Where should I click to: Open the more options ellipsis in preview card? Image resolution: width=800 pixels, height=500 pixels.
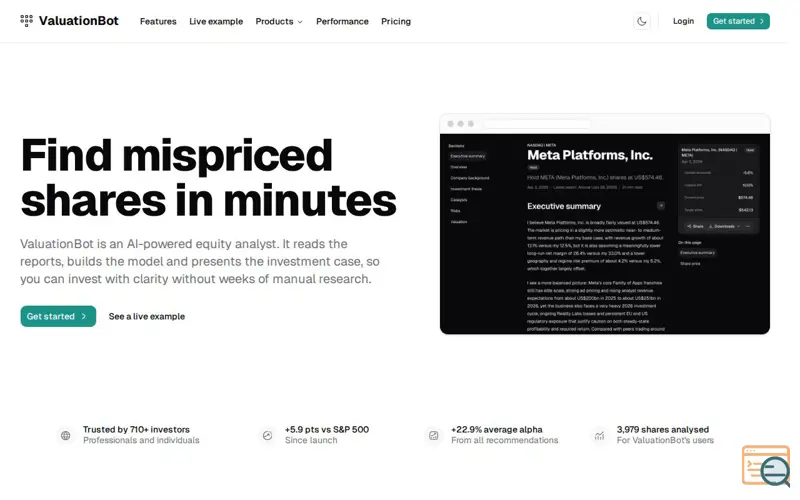pos(748,226)
